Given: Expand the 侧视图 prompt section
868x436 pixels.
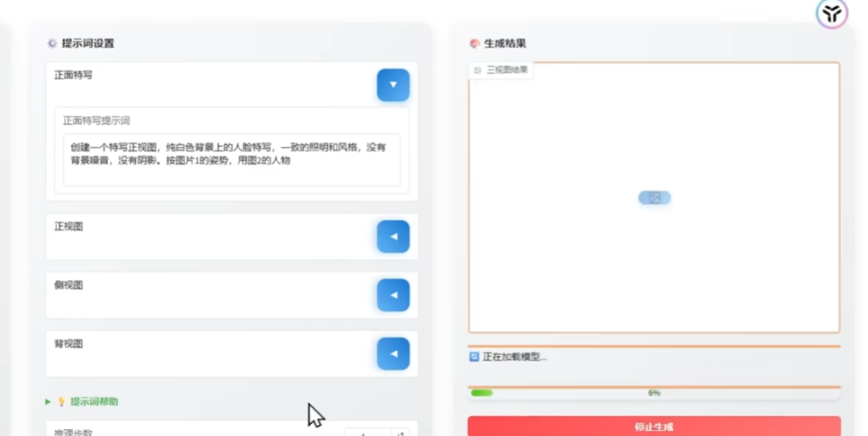Looking at the screenshot, I should 393,295.
